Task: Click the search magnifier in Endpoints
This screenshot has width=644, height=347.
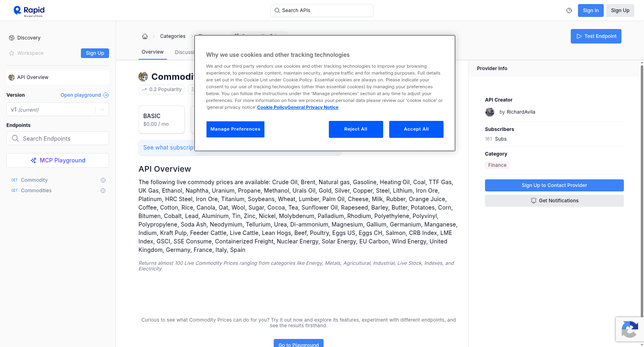Action: (x=15, y=138)
